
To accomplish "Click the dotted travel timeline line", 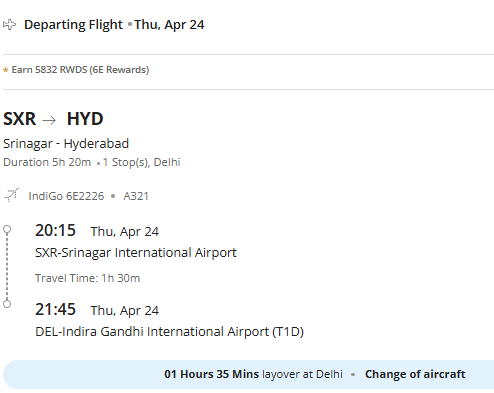I will [x=7, y=267].
